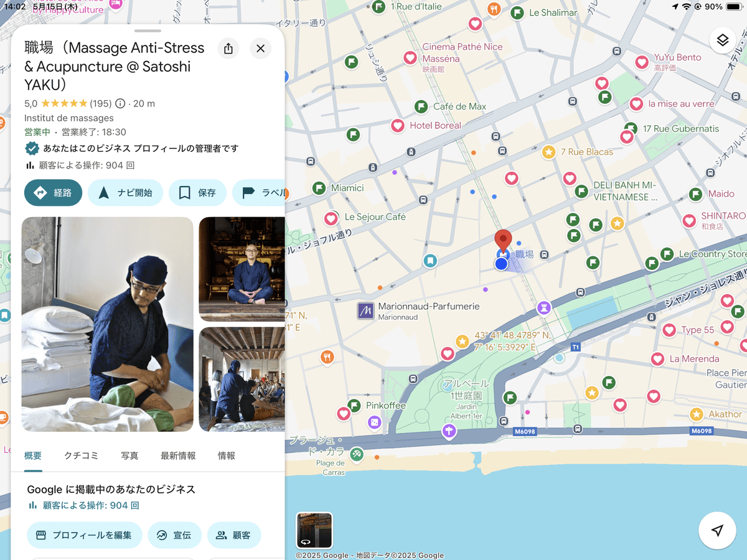Tap the Le Sejour Café heart marker
Screen dimensions: 747x560
tap(331, 218)
